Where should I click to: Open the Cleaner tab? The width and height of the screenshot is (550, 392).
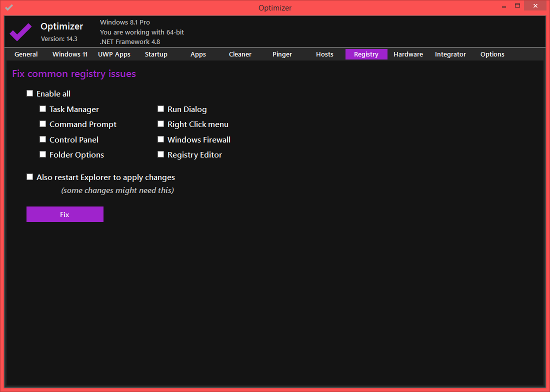[240, 54]
